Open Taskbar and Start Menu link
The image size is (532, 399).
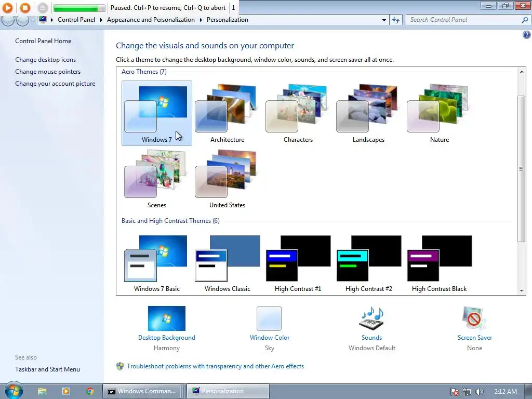pyautogui.click(x=47, y=369)
